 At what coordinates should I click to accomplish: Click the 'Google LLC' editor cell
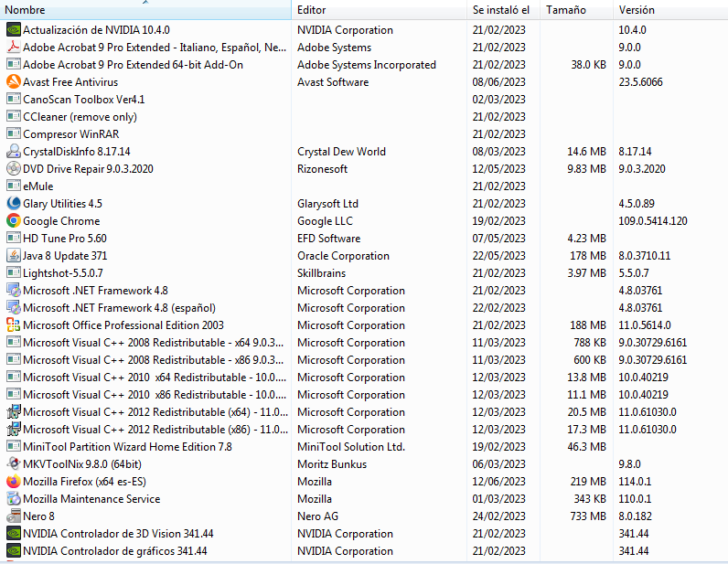pyautogui.click(x=325, y=221)
